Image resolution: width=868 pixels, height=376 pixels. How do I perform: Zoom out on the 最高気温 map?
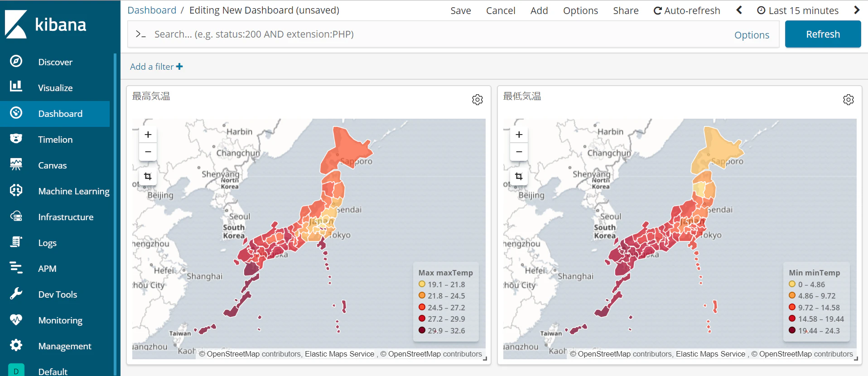point(148,152)
